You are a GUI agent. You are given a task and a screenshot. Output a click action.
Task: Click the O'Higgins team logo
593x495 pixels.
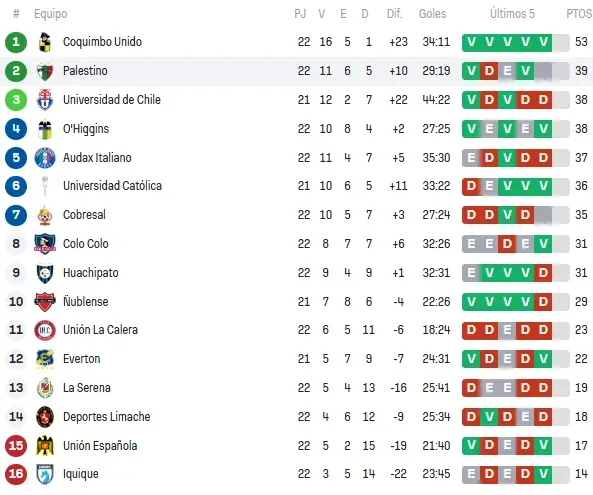[45, 129]
